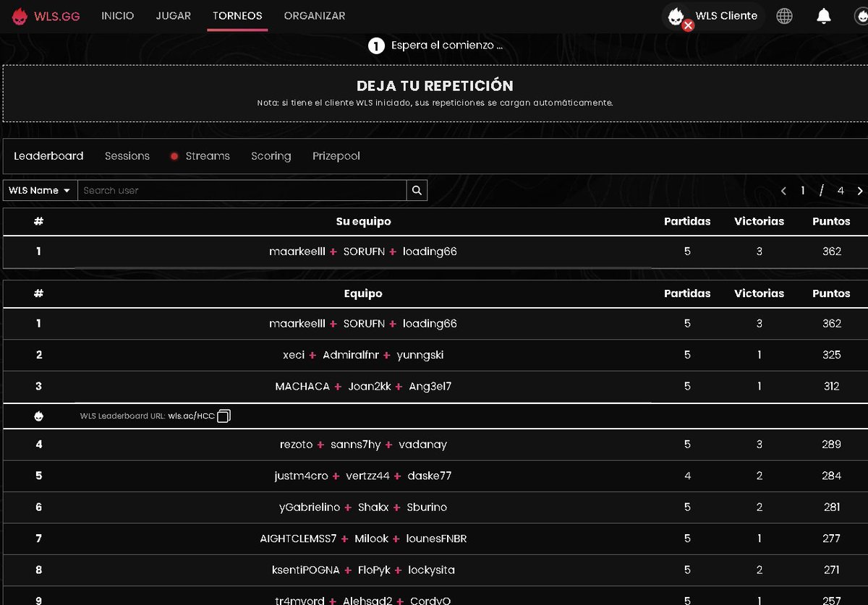The image size is (868, 605).
Task: Click SORUFN in Su equipo row
Action: click(364, 252)
